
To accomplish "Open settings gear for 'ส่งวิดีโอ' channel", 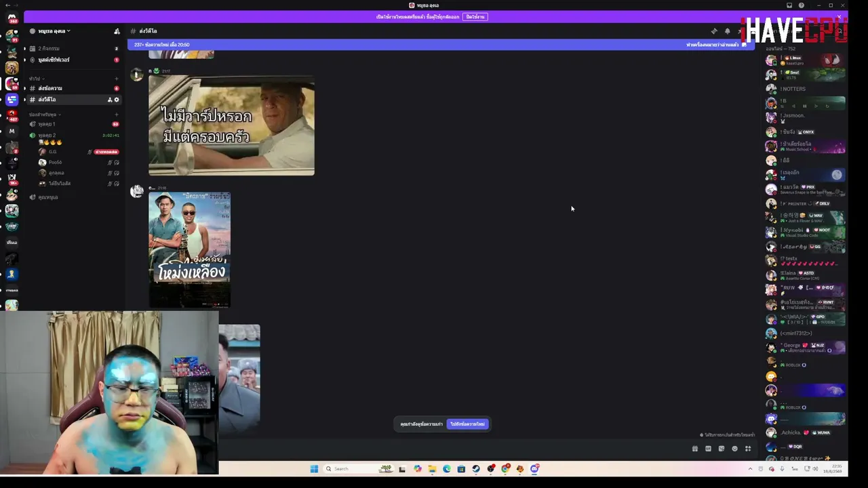I will [117, 100].
